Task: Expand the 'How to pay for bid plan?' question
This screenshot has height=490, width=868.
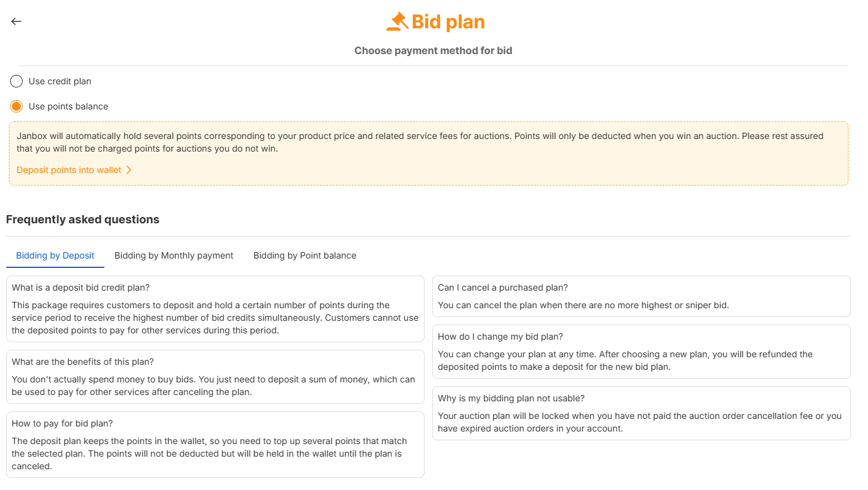Action: tap(62, 423)
